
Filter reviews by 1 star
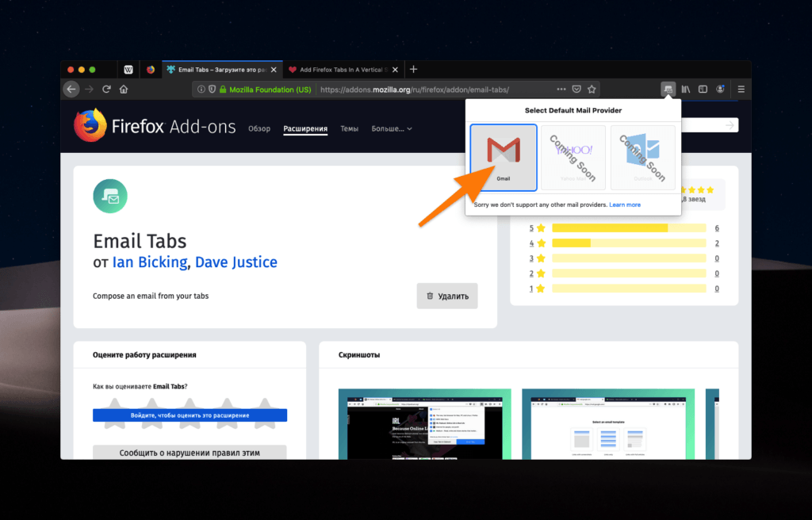coord(537,289)
